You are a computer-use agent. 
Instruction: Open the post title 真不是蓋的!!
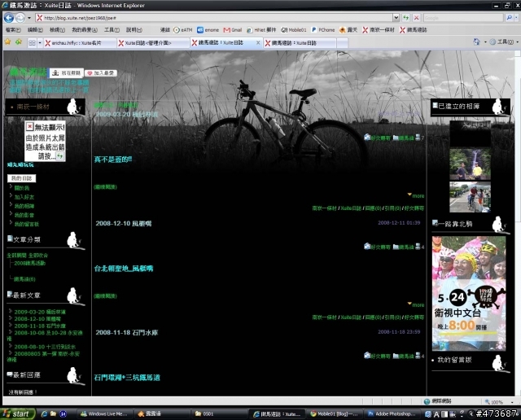pos(113,160)
